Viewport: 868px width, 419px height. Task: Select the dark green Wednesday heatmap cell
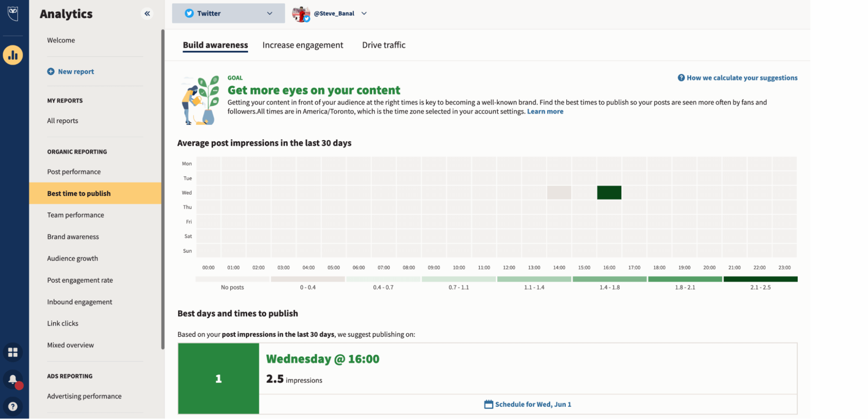609,192
